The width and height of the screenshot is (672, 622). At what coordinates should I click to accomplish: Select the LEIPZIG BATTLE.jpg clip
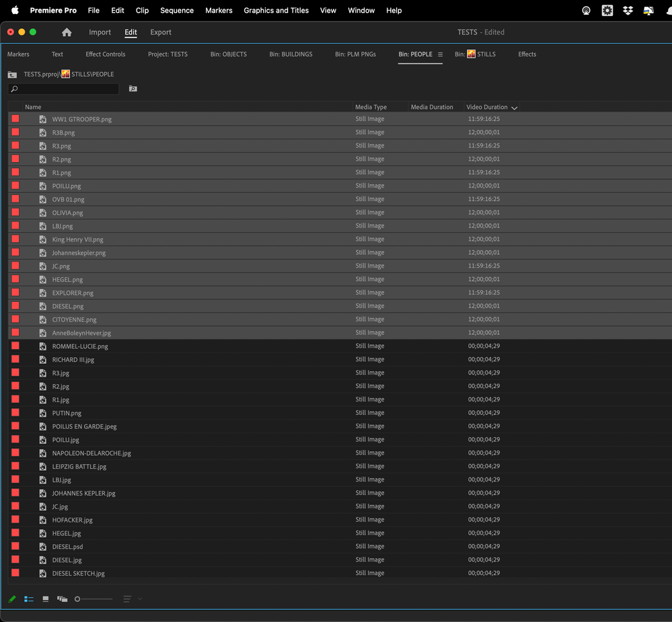(x=79, y=467)
